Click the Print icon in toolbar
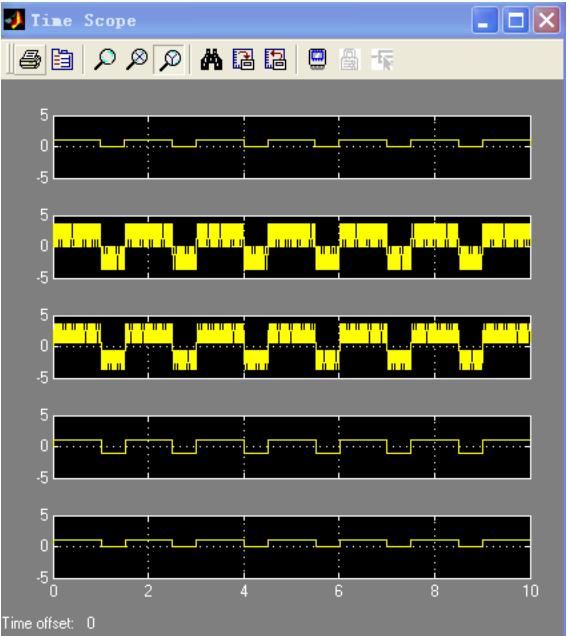The image size is (570, 636). [x=30, y=60]
